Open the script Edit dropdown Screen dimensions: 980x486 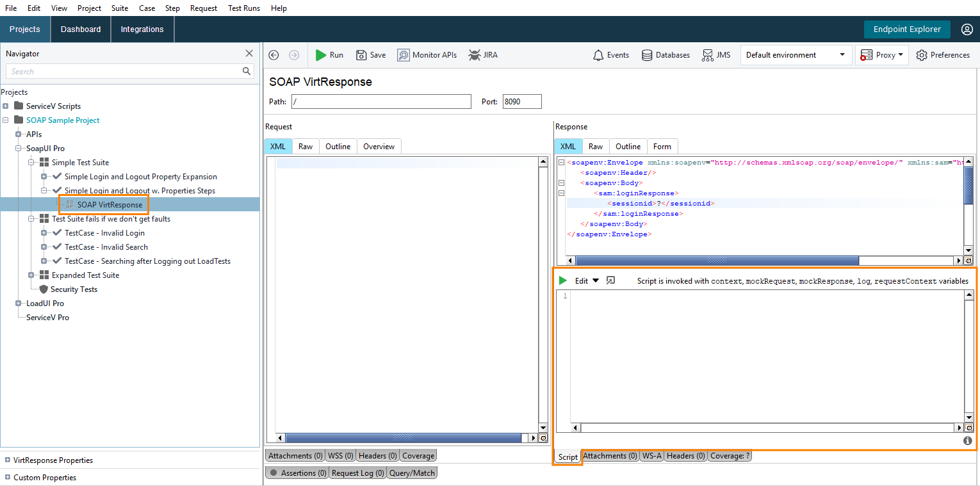pyautogui.click(x=587, y=280)
